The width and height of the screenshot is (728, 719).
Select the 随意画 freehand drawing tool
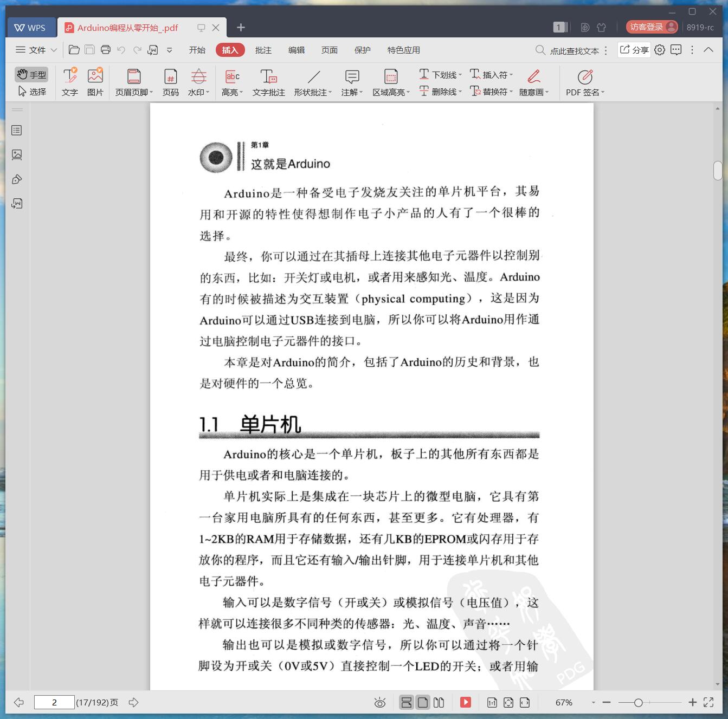tap(534, 82)
